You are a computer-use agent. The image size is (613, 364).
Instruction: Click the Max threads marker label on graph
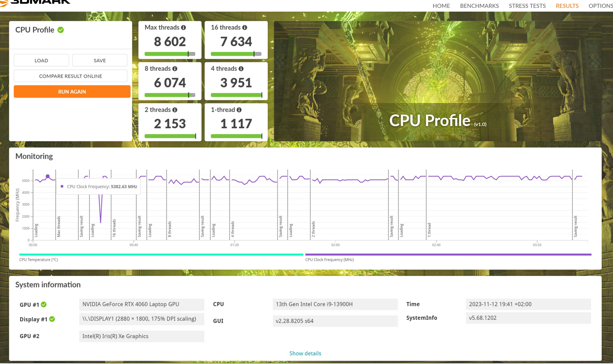(58, 226)
